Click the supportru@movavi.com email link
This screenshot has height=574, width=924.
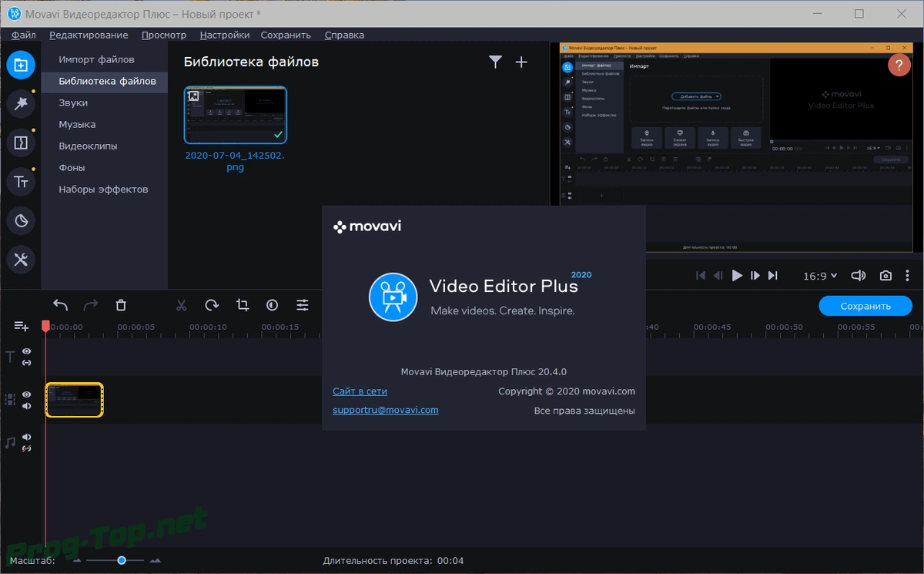(385, 410)
